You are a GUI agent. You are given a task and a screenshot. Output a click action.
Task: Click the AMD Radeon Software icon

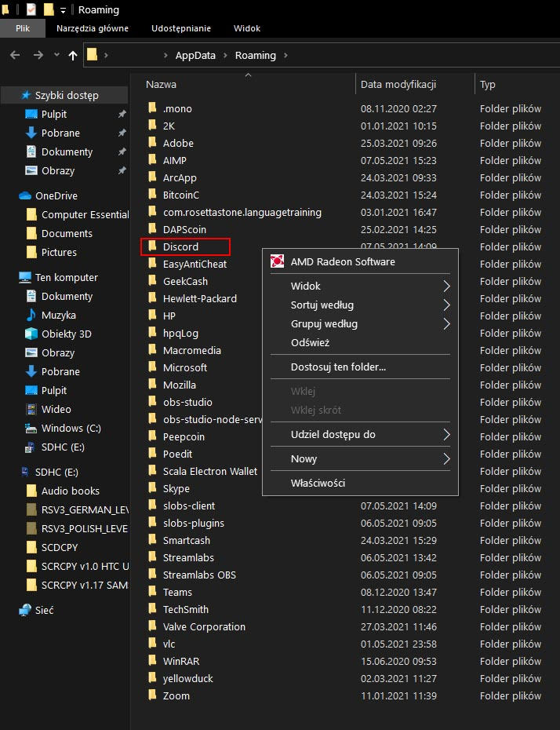[277, 261]
